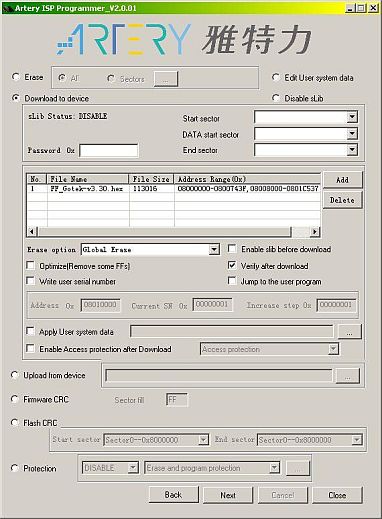Tick Apply User system data checkbox
382x519 pixels.
pos(30,331)
